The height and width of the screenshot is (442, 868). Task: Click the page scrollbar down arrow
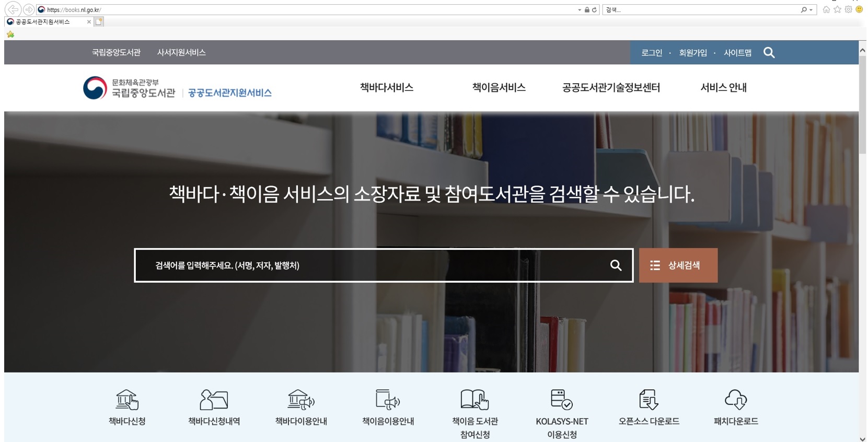click(x=862, y=439)
